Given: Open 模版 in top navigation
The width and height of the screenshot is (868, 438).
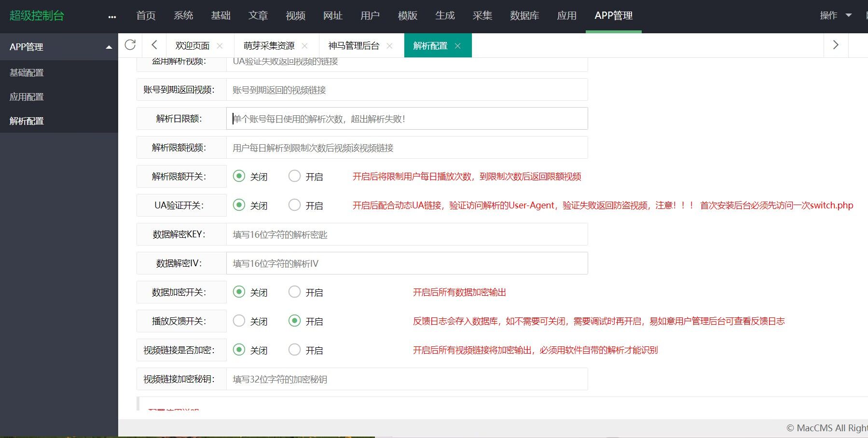Looking at the screenshot, I should pos(408,15).
